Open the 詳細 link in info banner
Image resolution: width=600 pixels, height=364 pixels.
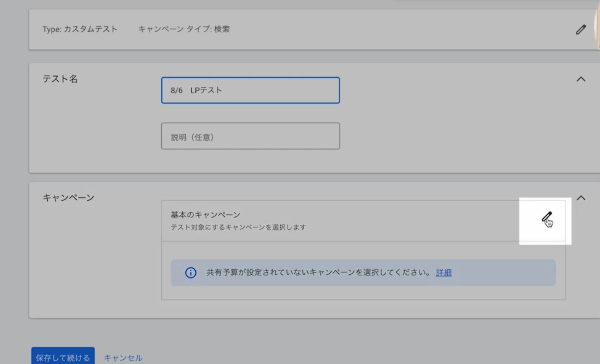444,273
